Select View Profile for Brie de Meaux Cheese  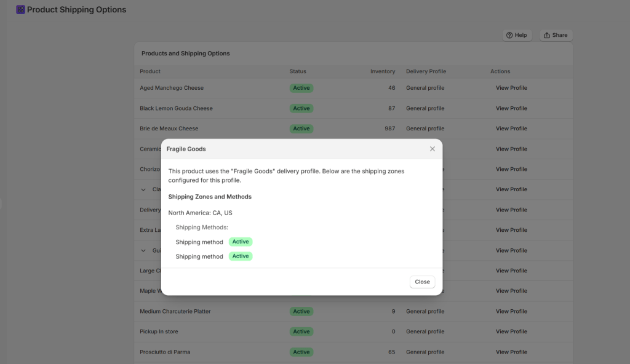511,129
